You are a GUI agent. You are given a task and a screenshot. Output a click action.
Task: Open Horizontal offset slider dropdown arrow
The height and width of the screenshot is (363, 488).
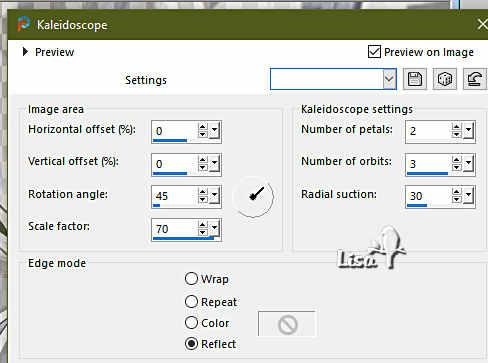(214, 130)
